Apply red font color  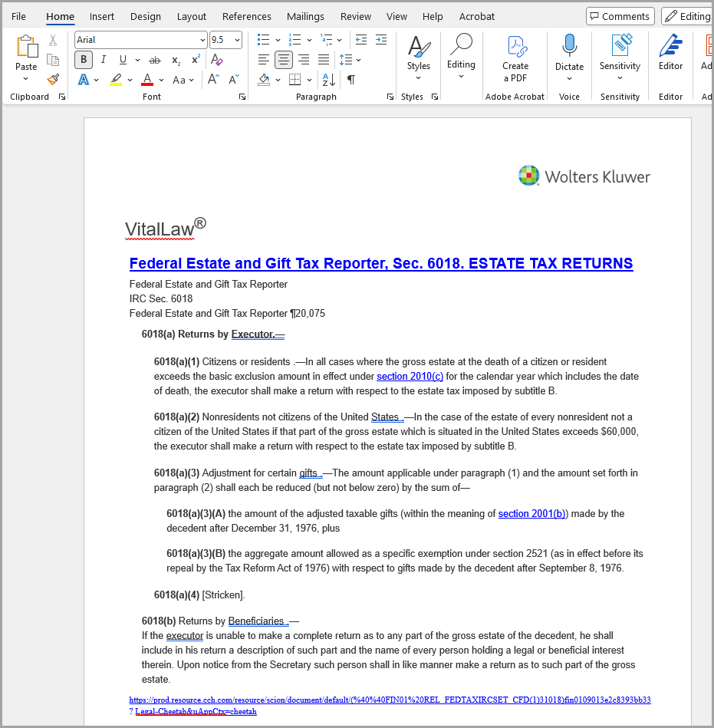(x=147, y=80)
